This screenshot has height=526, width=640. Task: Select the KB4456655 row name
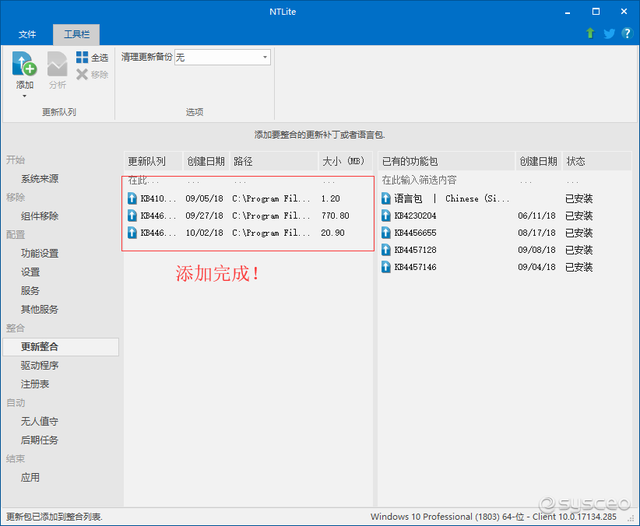415,233
